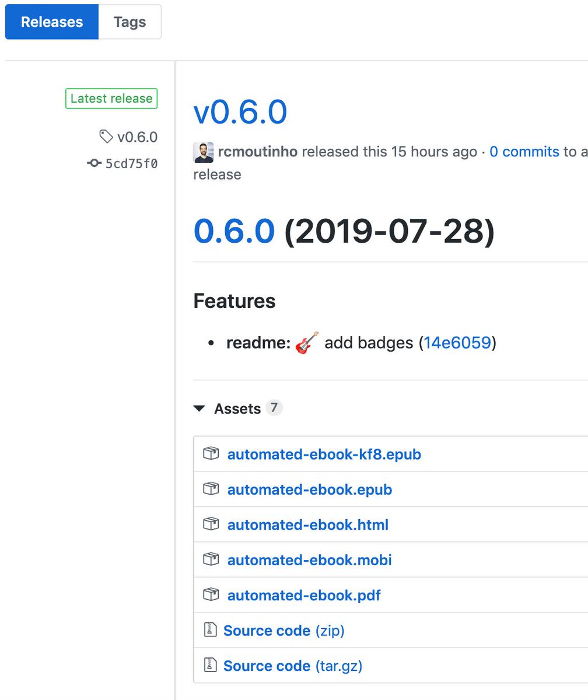Open rcmoutinho's profile link

[258, 152]
